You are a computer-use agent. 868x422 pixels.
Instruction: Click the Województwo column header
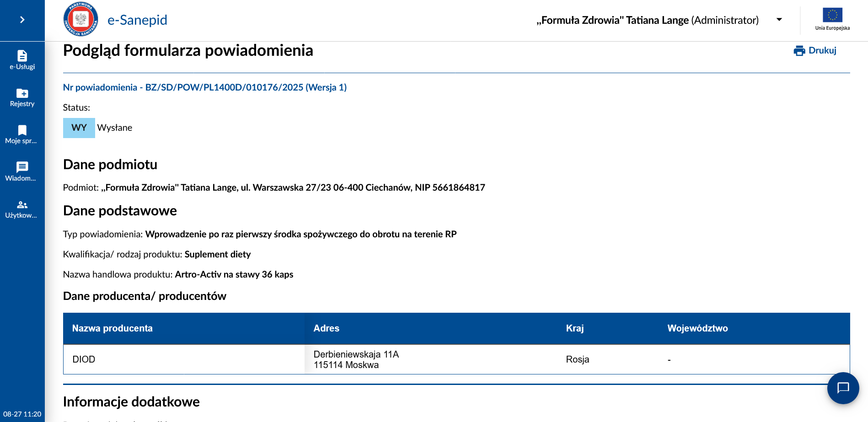click(x=697, y=328)
